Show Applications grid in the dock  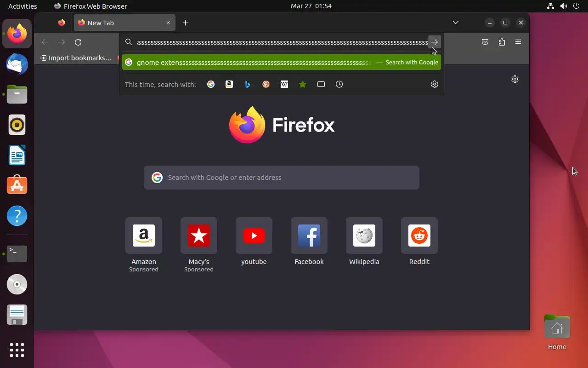(17, 350)
